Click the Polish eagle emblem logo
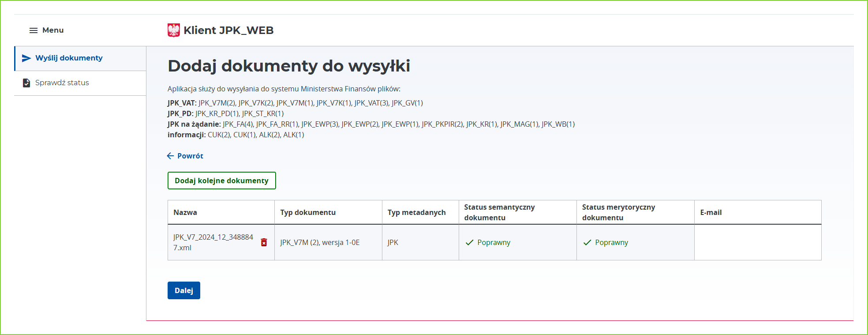 click(x=174, y=30)
